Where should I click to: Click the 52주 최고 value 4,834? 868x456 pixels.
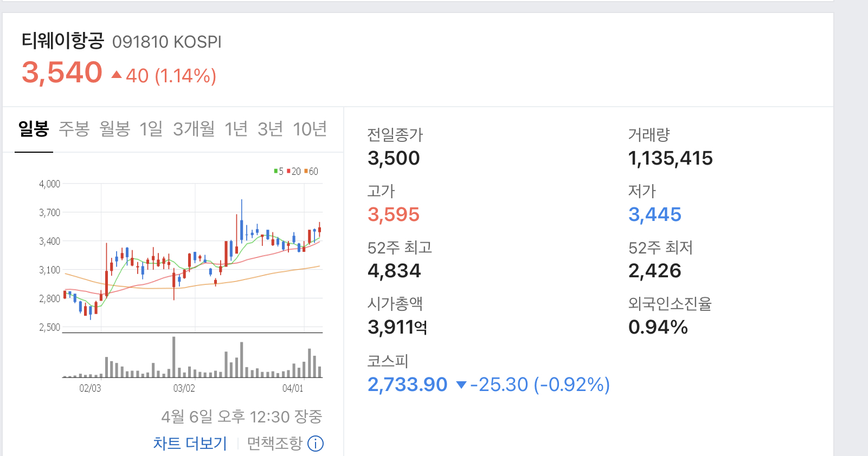coord(394,271)
